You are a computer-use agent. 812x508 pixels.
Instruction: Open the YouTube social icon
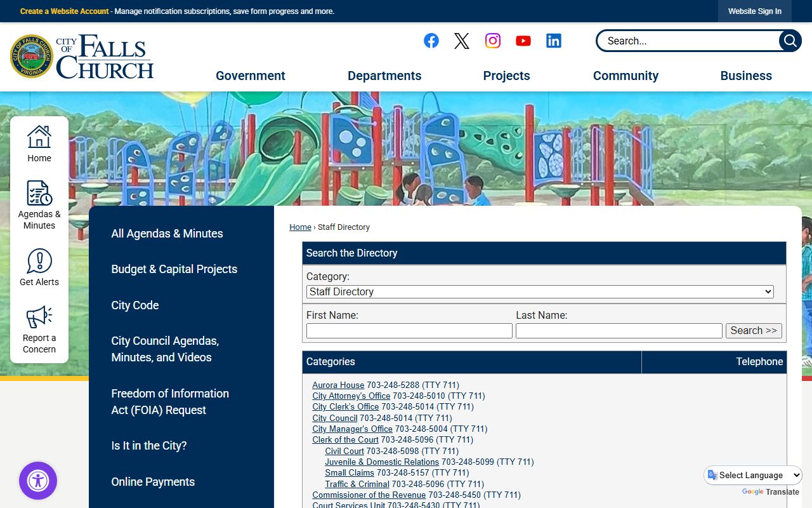point(523,41)
